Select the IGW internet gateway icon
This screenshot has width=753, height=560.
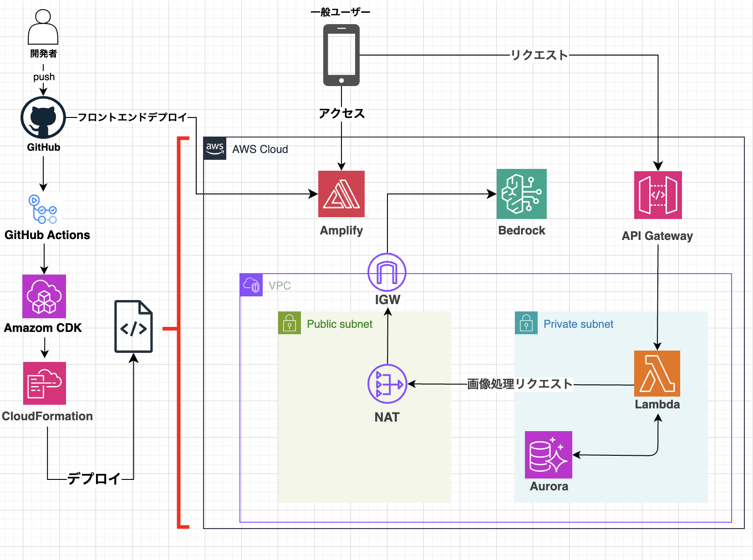coord(387,272)
